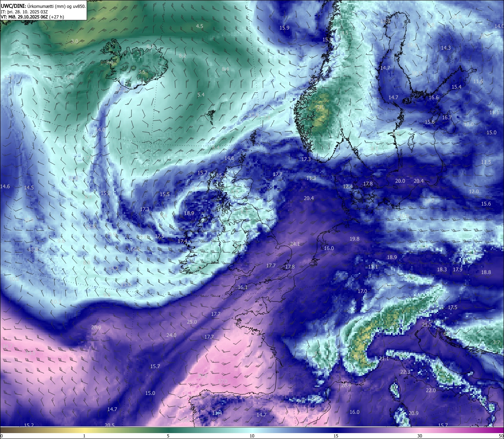Viewport: 504px width, 439px height.
Task: Click the IT: þri. 28. 10. 2025 03Z line
Action: 24,11
